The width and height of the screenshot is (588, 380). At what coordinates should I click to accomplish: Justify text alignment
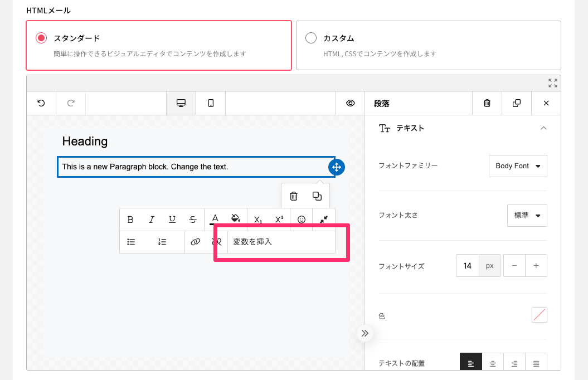coord(536,363)
